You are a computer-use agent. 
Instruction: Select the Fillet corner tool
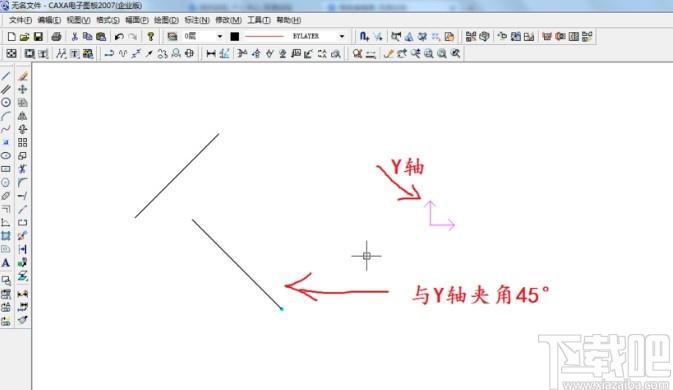[23, 182]
